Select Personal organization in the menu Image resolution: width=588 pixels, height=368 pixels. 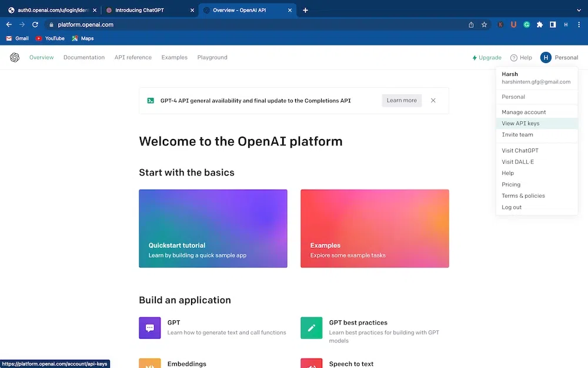537,97
